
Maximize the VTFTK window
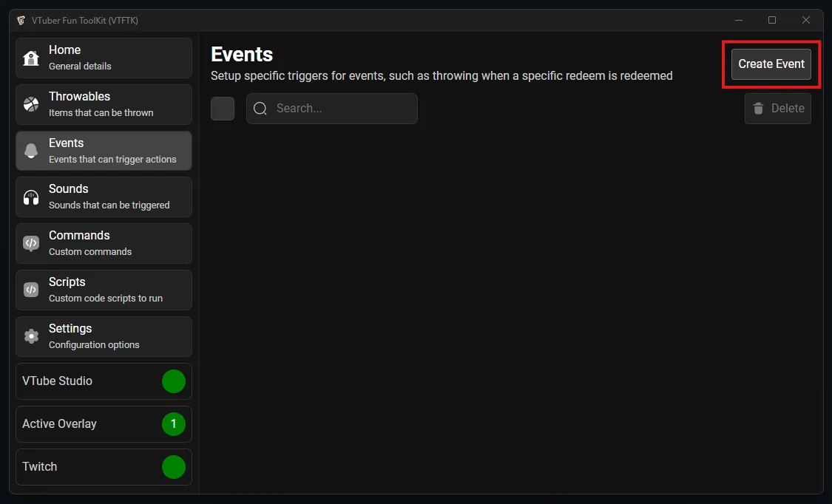tap(772, 21)
